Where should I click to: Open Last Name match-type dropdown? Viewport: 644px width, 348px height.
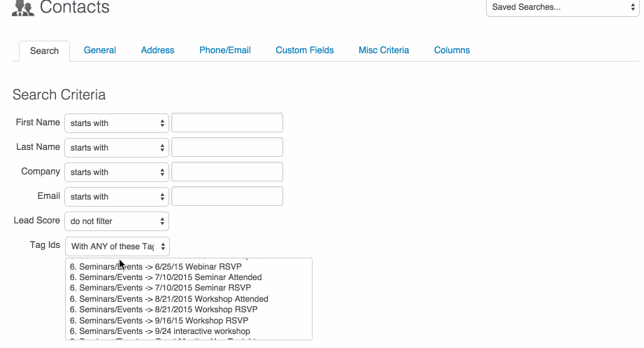(117, 147)
